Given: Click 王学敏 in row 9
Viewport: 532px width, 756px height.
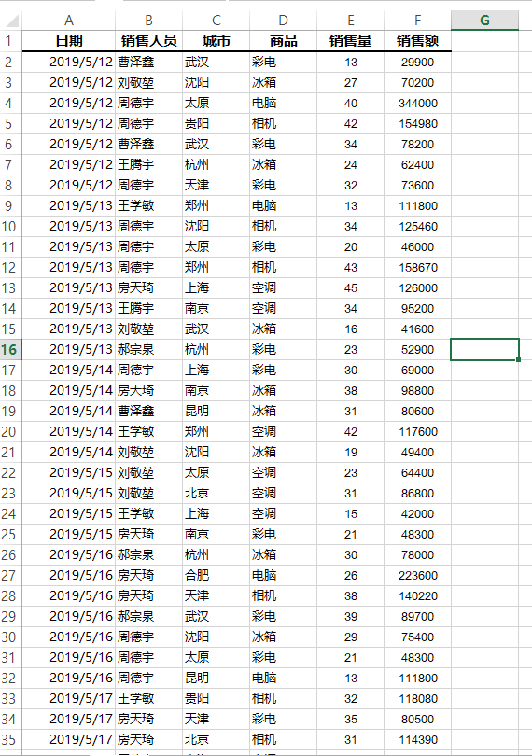Looking at the screenshot, I should coord(149,206).
